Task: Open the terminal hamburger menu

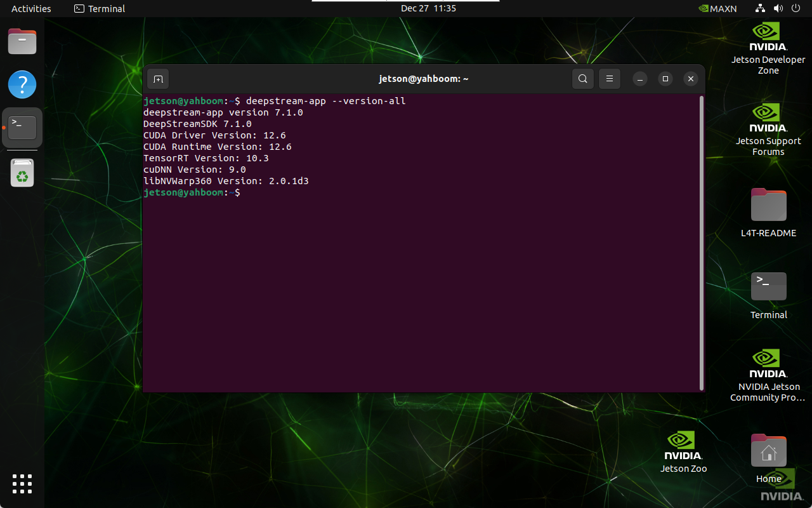Action: point(609,79)
